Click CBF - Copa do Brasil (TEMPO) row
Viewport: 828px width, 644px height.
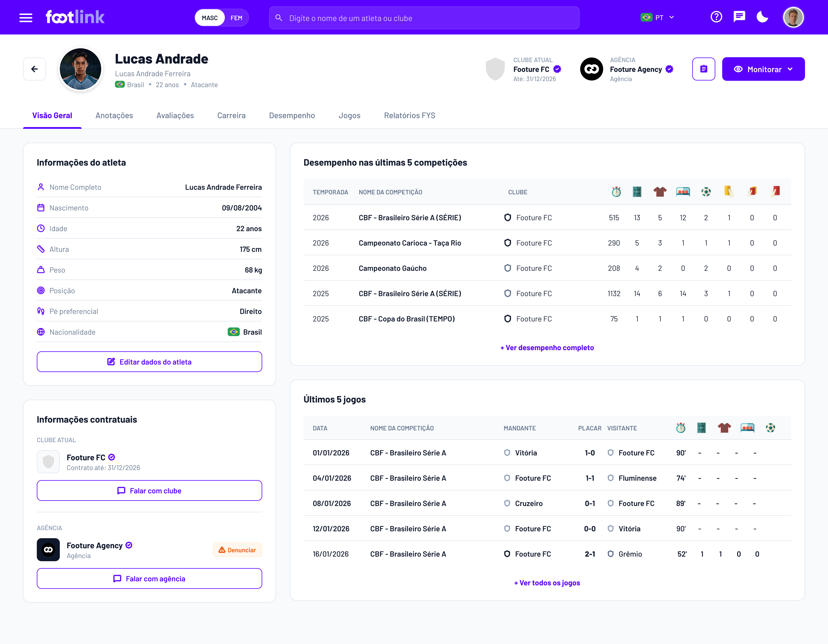click(547, 319)
